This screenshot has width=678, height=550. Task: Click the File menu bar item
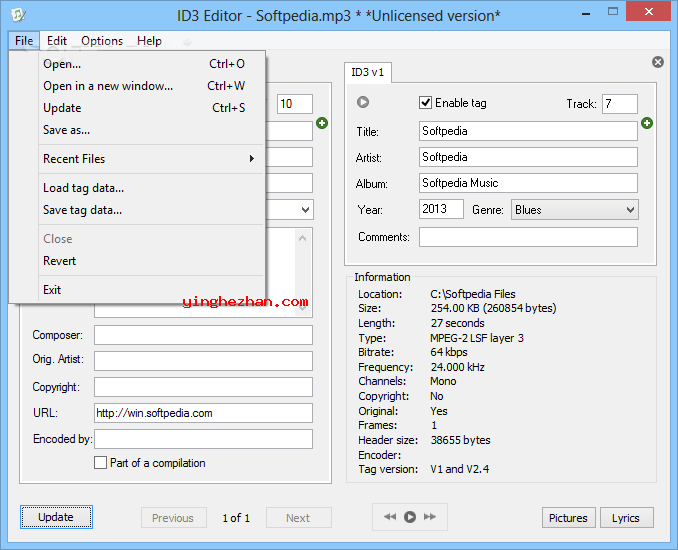(24, 41)
